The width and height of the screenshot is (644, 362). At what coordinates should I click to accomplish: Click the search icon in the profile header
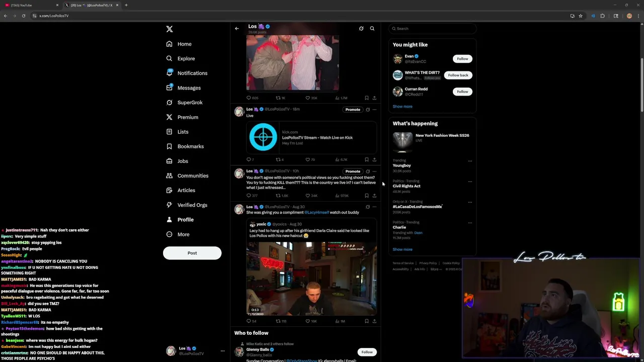pos(372,29)
